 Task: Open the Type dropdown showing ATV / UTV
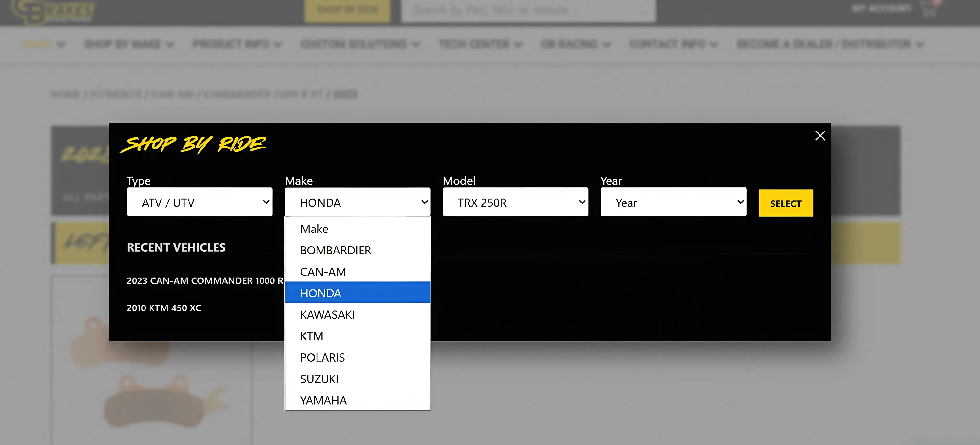[x=199, y=202]
